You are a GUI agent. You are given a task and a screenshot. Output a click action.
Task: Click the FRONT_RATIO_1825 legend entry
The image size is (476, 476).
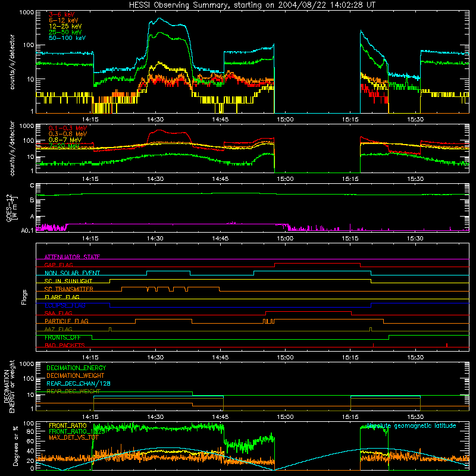tap(77, 431)
